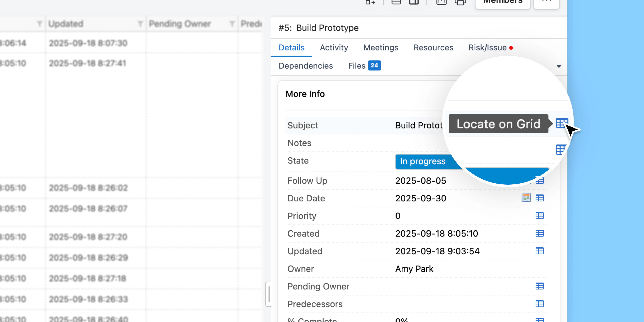This screenshot has height=322, width=644.
Task: Switch to the Activity tab
Action: coord(334,48)
